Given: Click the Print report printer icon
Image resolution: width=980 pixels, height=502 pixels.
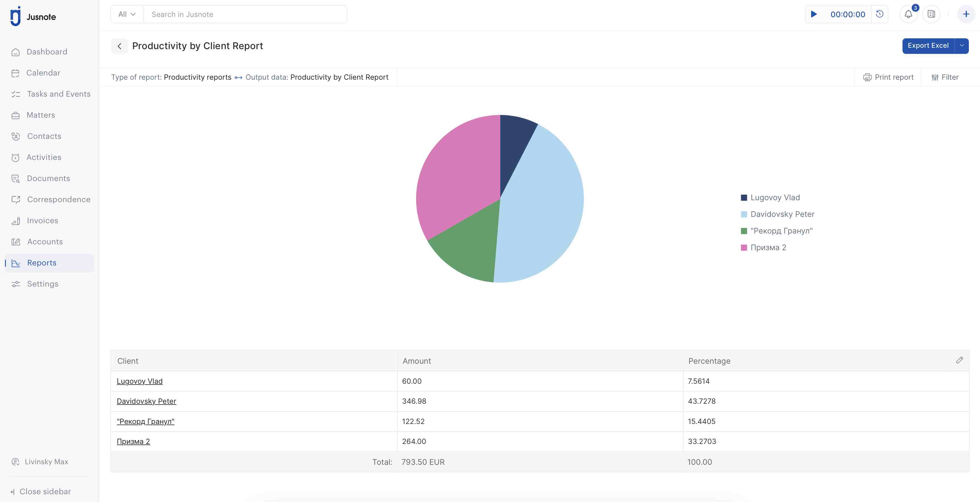Looking at the screenshot, I should coord(867,77).
